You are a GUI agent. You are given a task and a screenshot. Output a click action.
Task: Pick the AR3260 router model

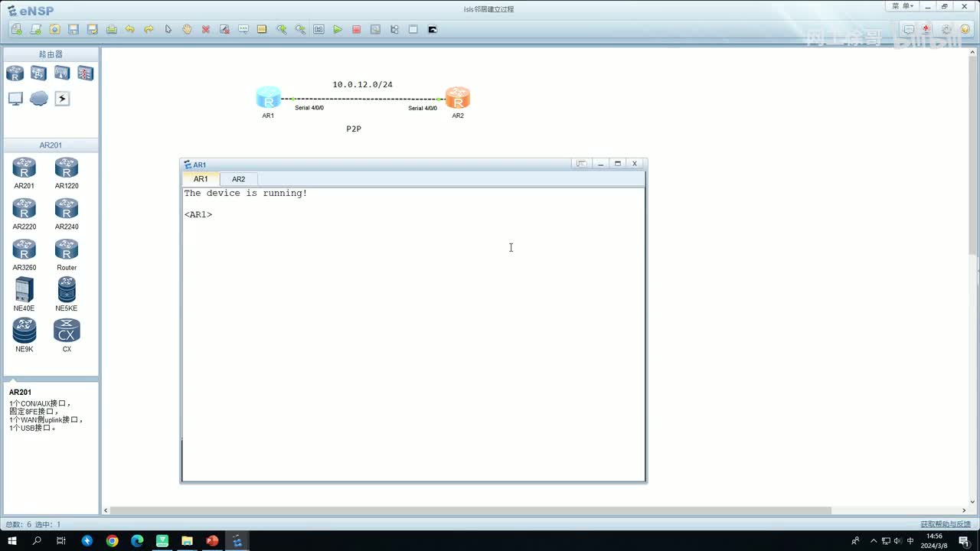24,255
